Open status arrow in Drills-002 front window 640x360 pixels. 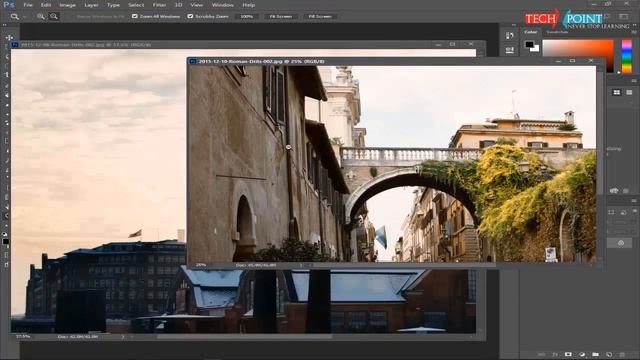pos(302,265)
